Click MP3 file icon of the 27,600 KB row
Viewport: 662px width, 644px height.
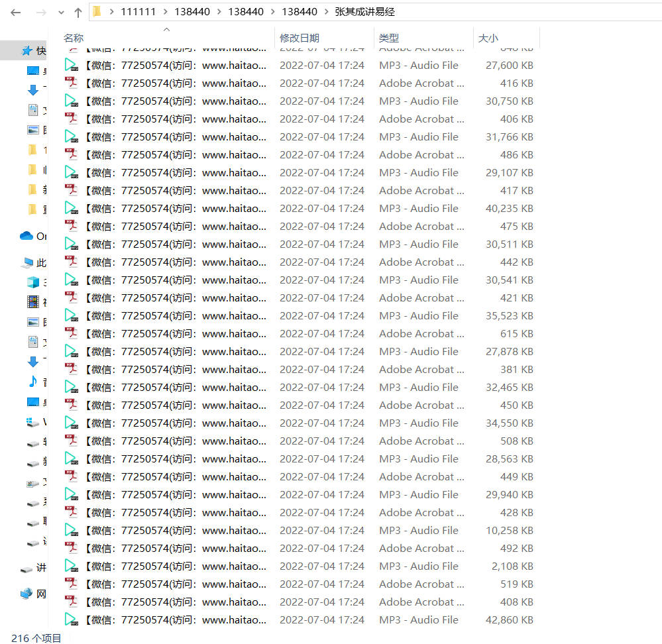[x=71, y=65]
